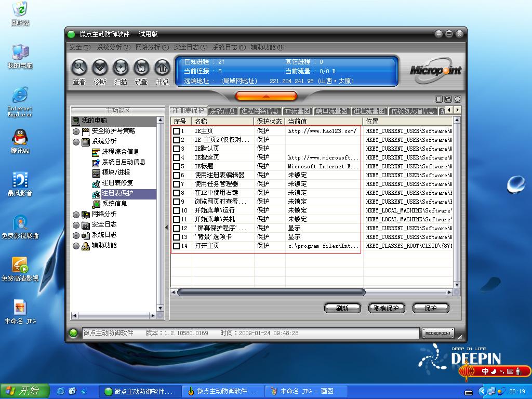Open 注册表修复 tree entry
The height and width of the screenshot is (399, 532).
tap(117, 183)
